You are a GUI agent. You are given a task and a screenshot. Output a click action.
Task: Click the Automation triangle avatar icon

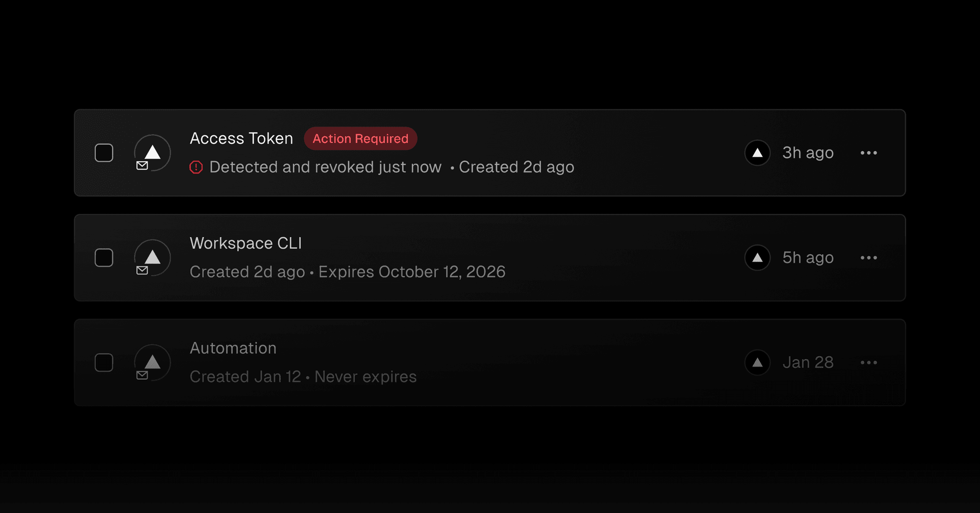tap(153, 362)
